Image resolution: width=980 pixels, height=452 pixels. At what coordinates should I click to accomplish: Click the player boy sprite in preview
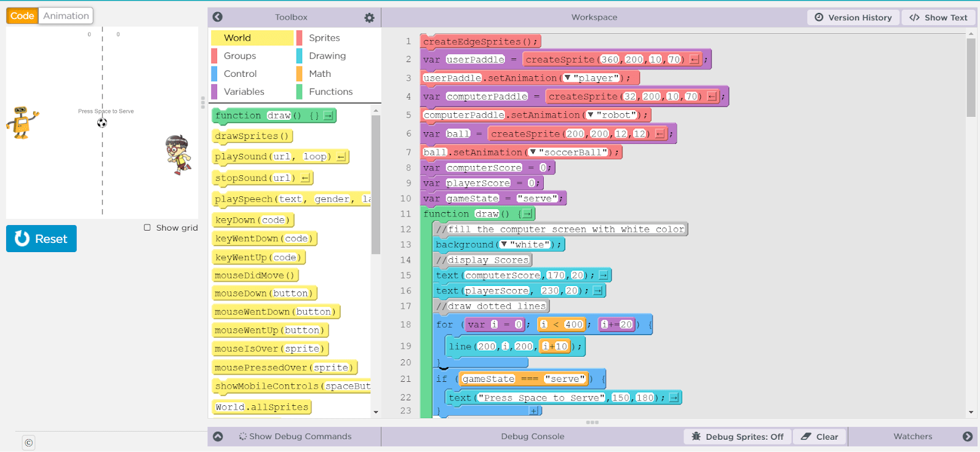coord(179,154)
